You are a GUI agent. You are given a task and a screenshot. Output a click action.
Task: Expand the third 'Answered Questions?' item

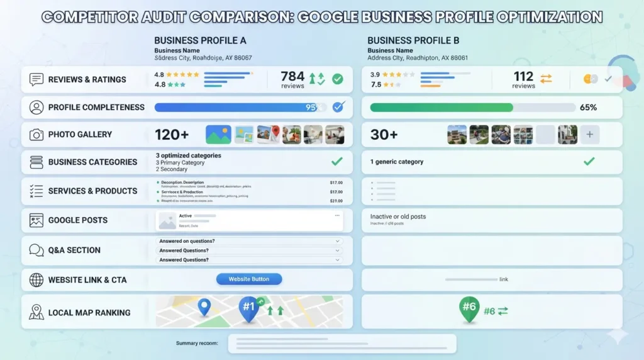249,260
